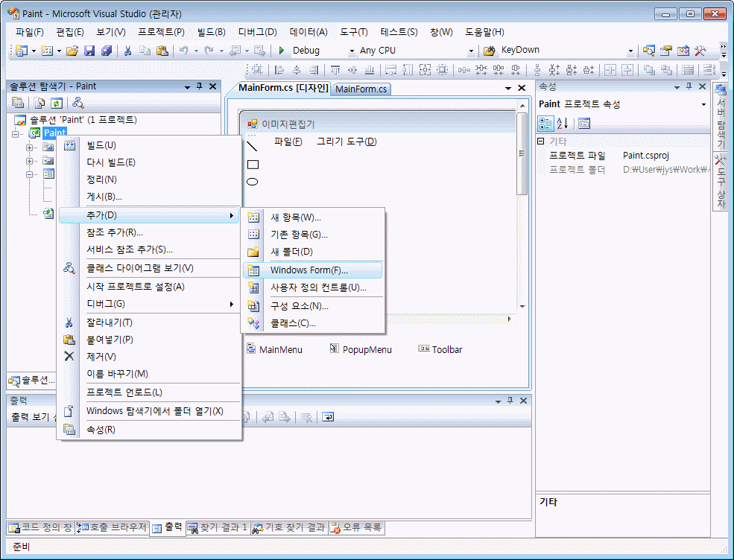Click the New Project toolbar icon
This screenshot has height=560, width=734.
tap(22, 51)
